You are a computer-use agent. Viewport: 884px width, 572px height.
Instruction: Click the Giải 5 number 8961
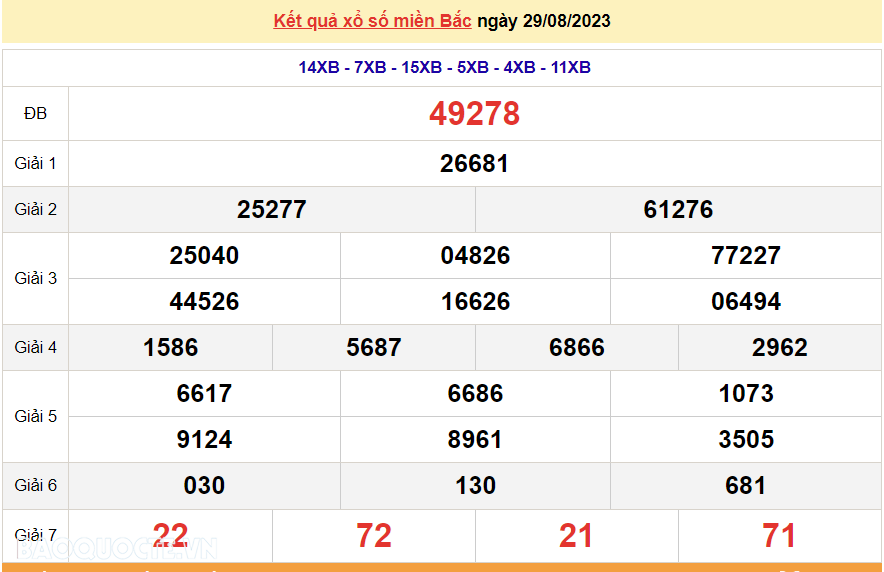(x=475, y=439)
